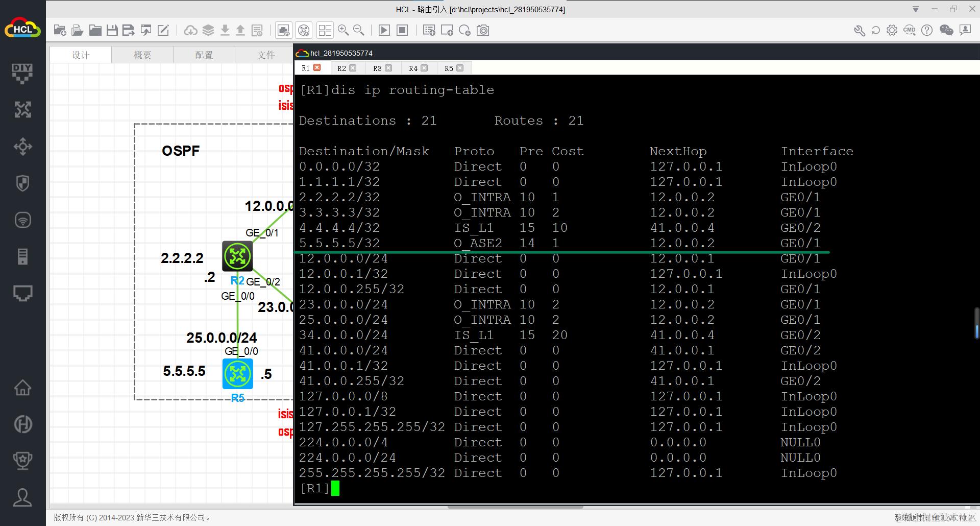Click the WeChat chat bubbles icon

pyautogui.click(x=946, y=30)
